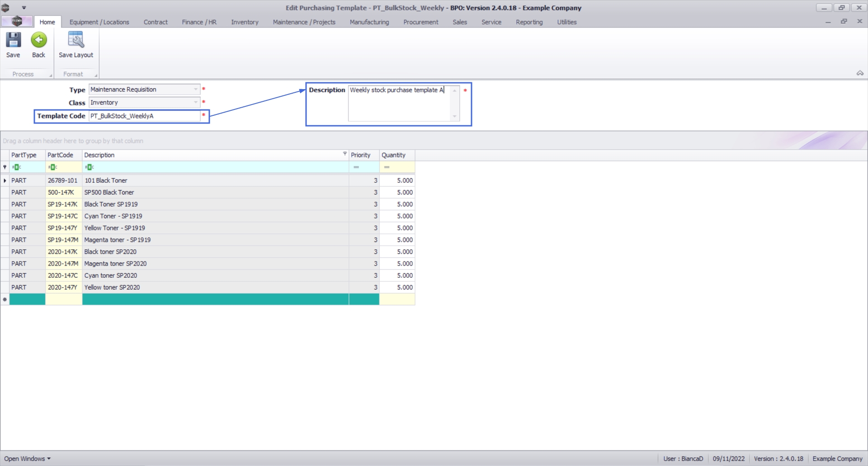Click Example Company in the status bar
The width and height of the screenshot is (868, 466).
pos(837,459)
